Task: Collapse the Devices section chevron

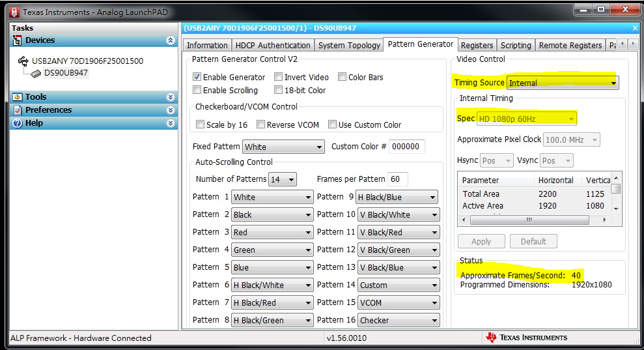Action: [171, 40]
